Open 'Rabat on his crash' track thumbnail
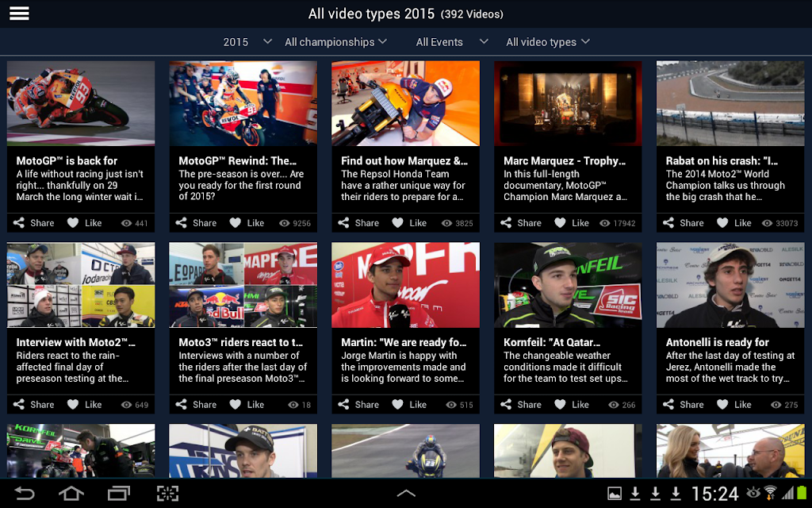This screenshot has width=812, height=508. pos(730,103)
